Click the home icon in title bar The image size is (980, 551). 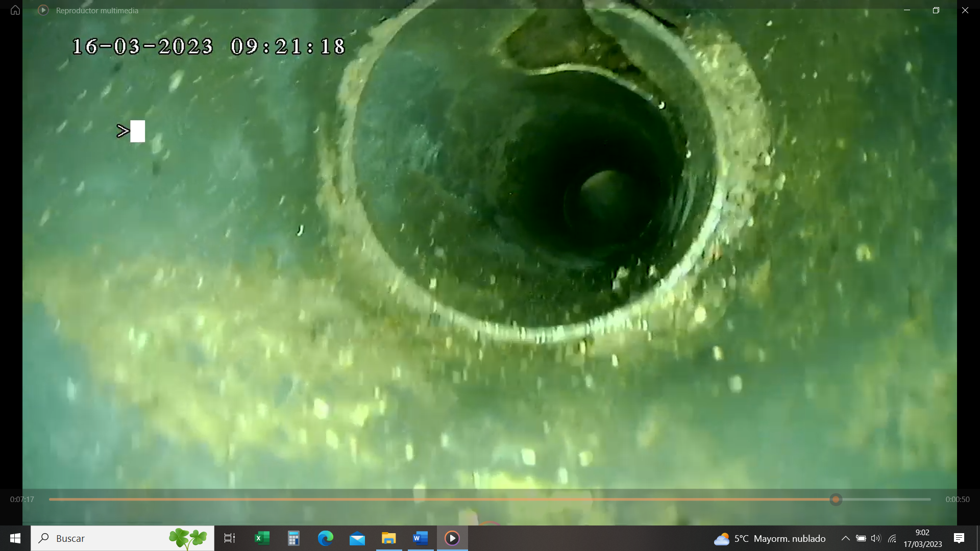[15, 10]
